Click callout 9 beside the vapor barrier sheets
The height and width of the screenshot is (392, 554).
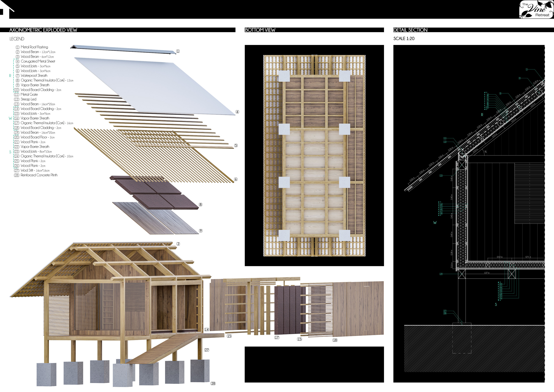[x=201, y=231]
